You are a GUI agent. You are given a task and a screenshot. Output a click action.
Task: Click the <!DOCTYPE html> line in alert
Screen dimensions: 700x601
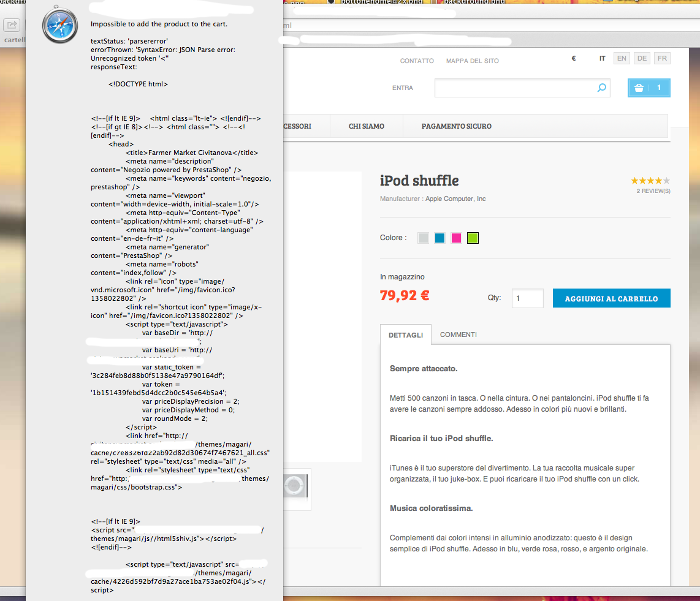138,84
